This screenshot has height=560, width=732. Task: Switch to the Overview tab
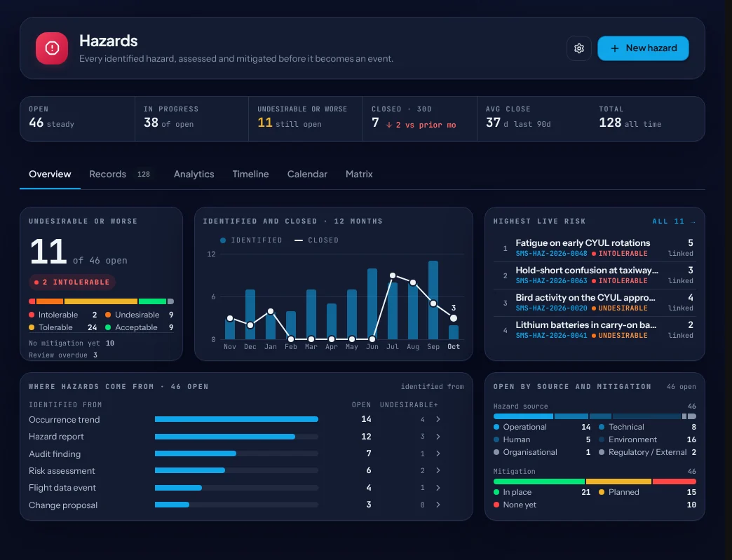click(50, 174)
